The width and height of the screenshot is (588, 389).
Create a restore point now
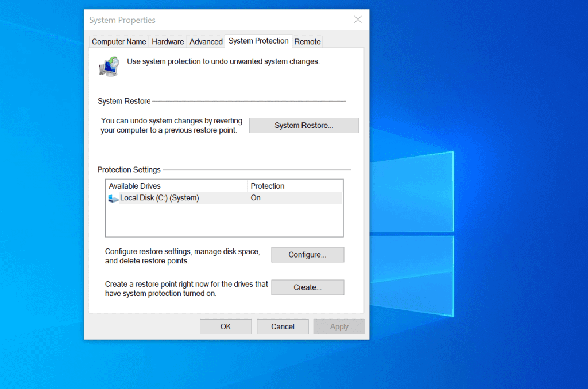click(307, 287)
